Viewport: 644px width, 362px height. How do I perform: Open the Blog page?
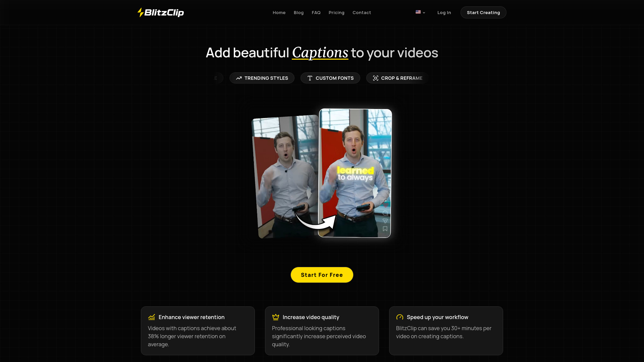(x=299, y=12)
